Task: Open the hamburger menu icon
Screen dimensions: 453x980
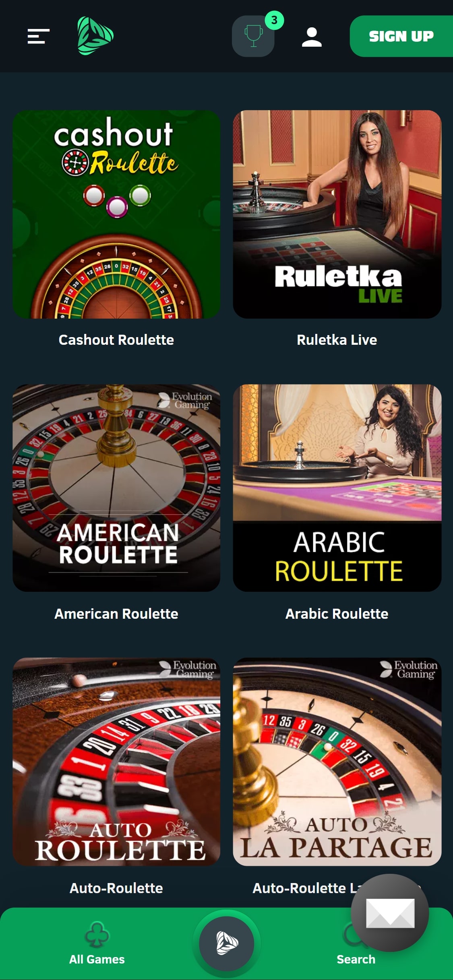Action: click(x=38, y=36)
